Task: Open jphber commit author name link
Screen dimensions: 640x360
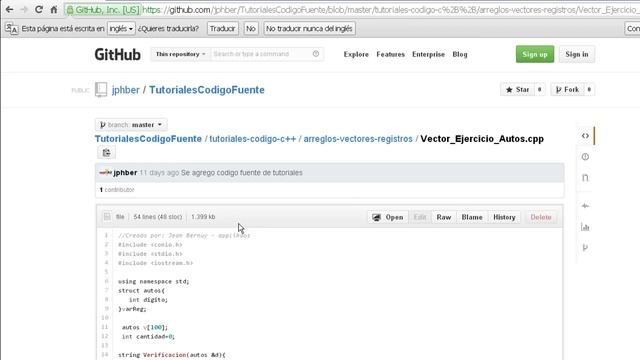Action: tap(125, 173)
